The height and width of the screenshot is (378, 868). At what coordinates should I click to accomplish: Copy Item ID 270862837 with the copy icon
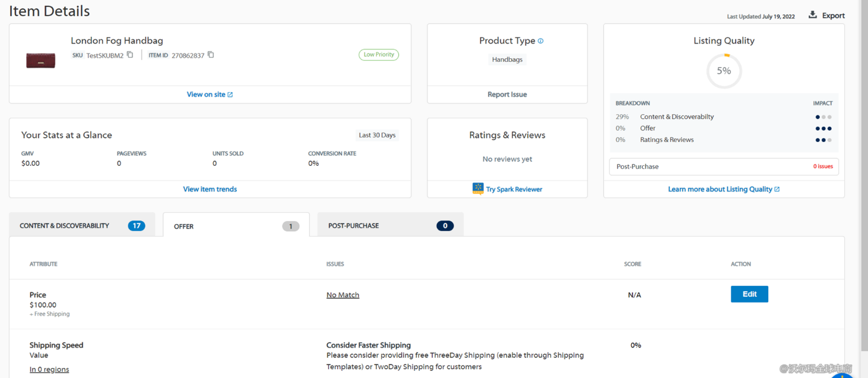pyautogui.click(x=211, y=55)
